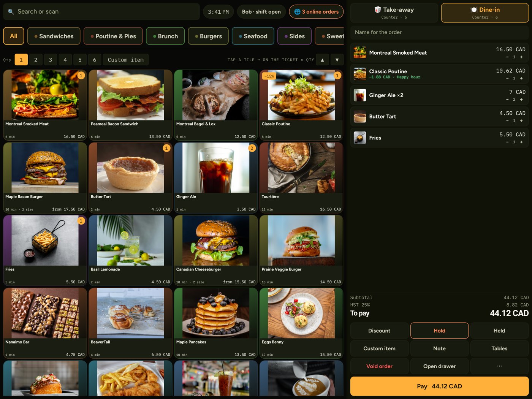
Task: Select Take-away order type
Action: pos(394,13)
